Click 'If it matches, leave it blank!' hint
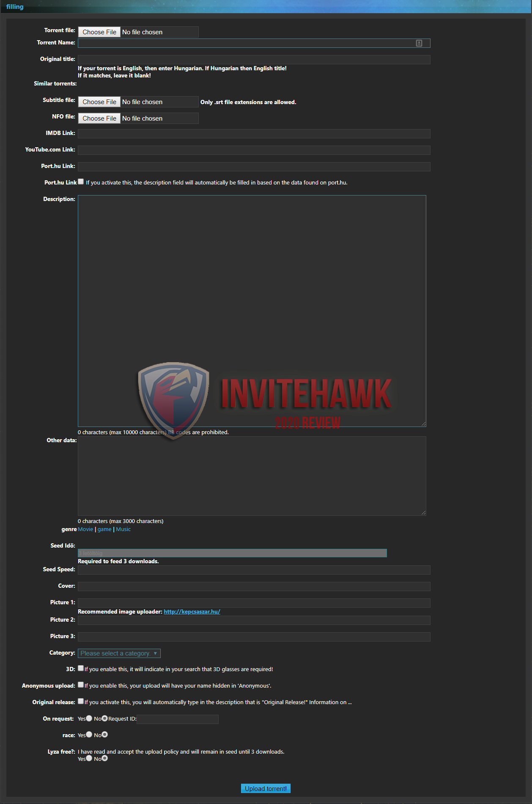 point(114,76)
